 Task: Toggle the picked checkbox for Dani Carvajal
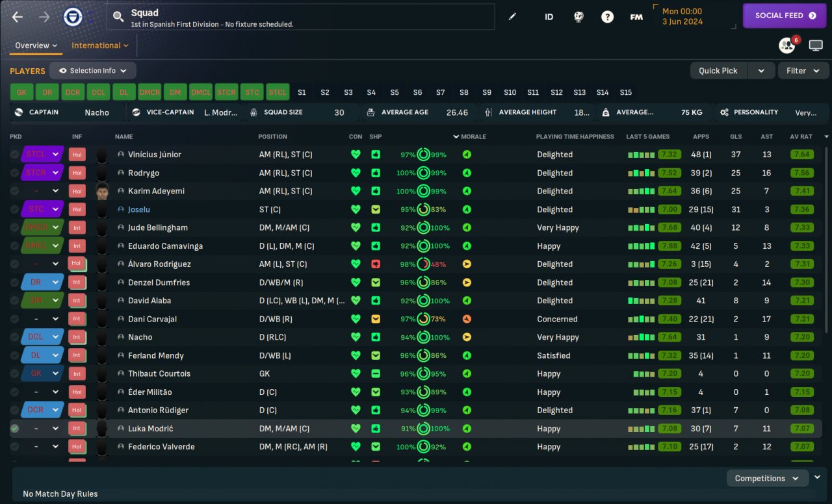click(x=14, y=319)
